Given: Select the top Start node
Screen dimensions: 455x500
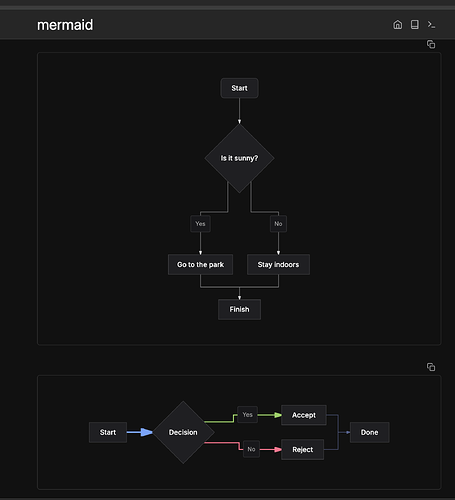Looking at the screenshot, I should pos(239,88).
